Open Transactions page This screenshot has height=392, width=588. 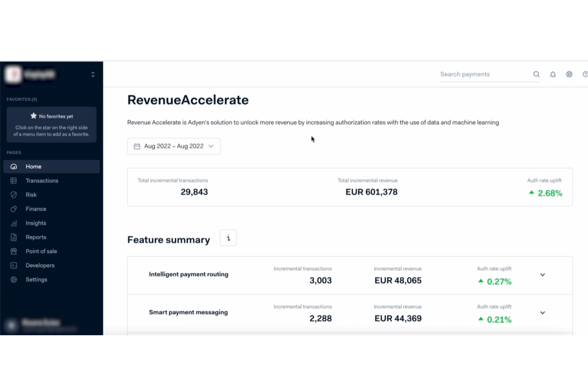click(52, 181)
